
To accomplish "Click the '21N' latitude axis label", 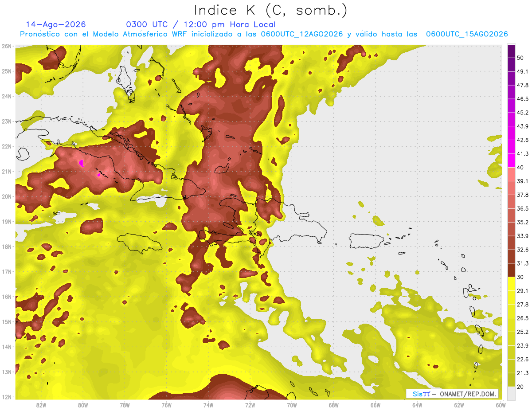I will [x=7, y=172].
